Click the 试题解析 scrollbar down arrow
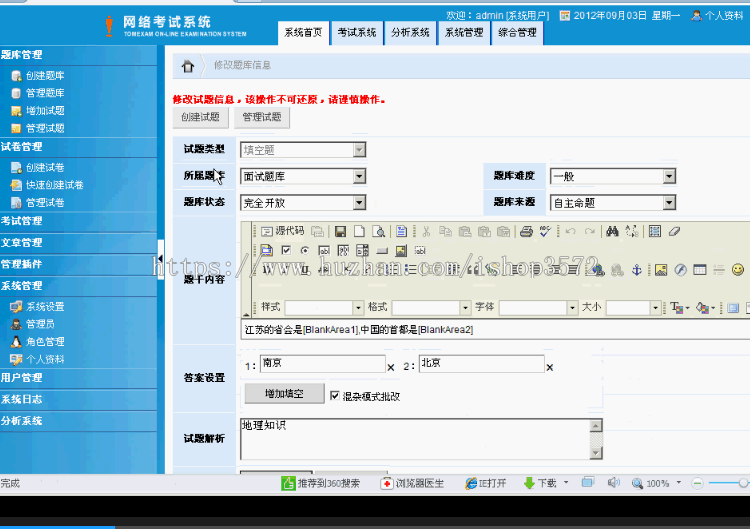This screenshot has height=529, width=750. pos(596,452)
